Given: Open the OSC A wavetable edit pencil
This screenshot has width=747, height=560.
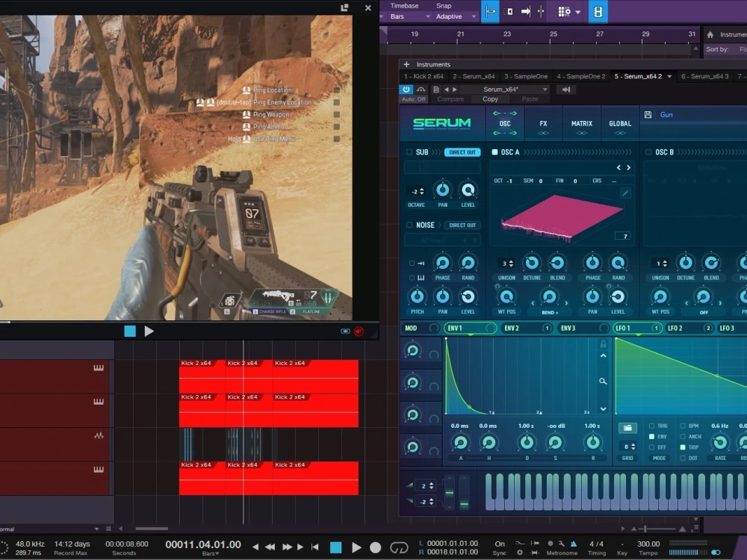Looking at the screenshot, I should click(x=625, y=193).
